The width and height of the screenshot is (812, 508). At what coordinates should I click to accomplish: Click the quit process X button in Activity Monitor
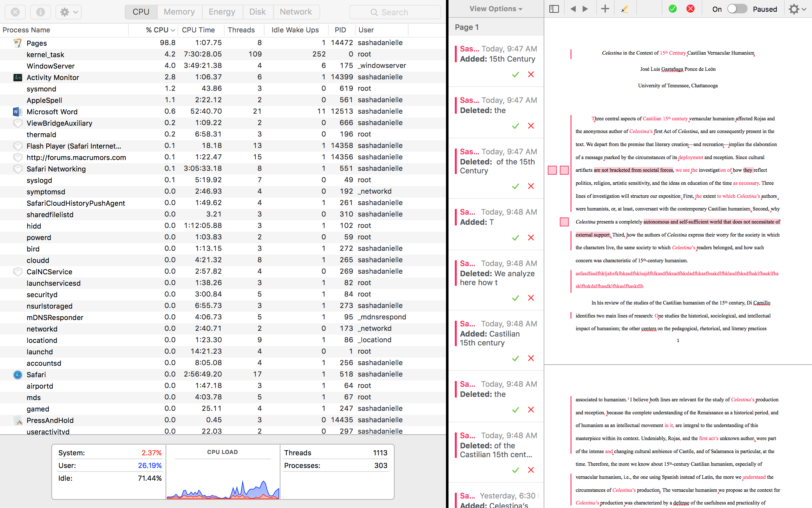pos(15,12)
